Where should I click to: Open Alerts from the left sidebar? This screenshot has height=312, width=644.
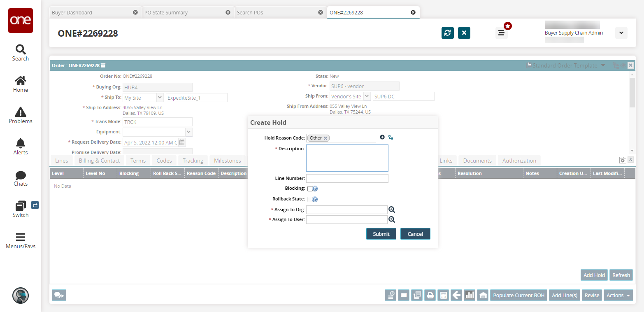pos(20,146)
